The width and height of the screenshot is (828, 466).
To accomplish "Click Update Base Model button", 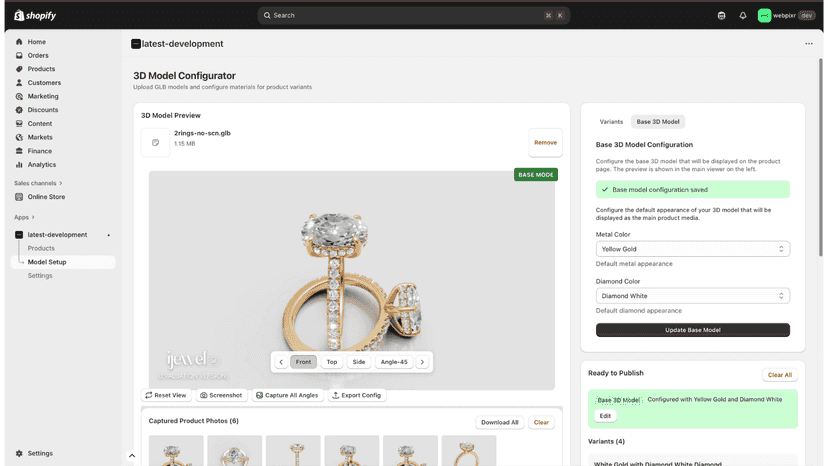I will click(x=692, y=330).
